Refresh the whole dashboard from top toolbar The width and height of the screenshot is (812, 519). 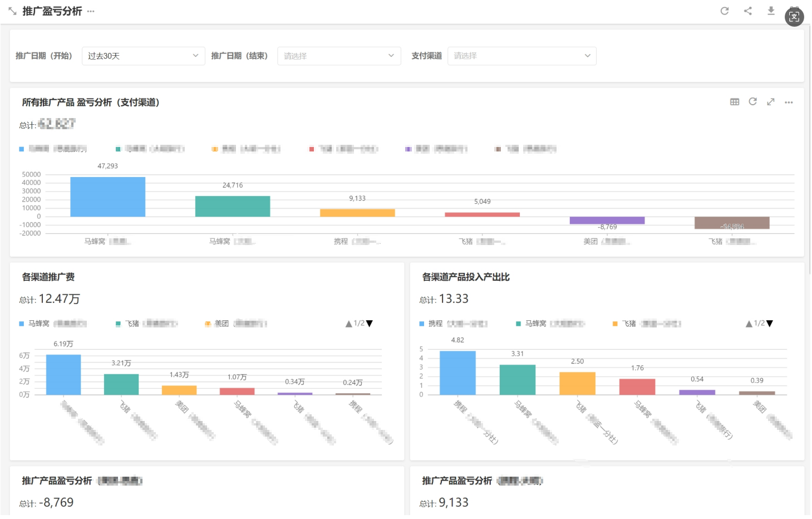(724, 11)
